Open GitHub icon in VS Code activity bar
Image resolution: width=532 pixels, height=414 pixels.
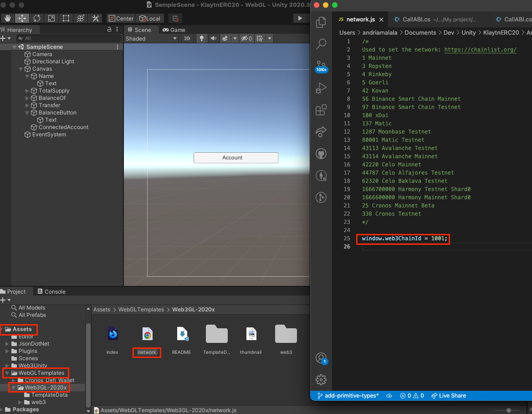coord(321,154)
